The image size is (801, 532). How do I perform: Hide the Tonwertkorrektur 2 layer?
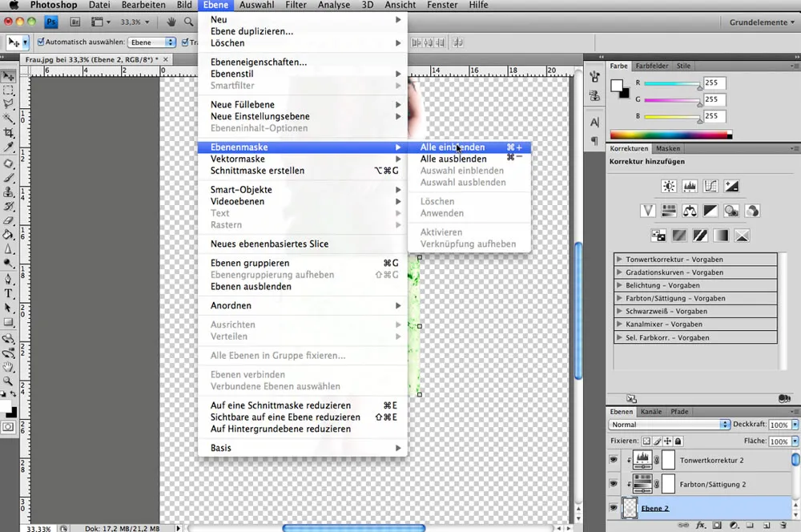(613, 460)
